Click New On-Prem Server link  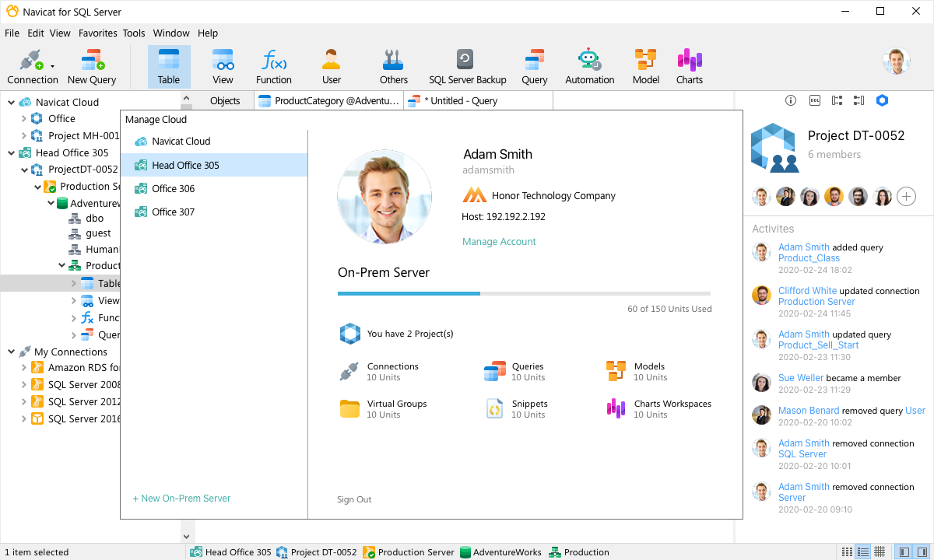pyautogui.click(x=181, y=499)
